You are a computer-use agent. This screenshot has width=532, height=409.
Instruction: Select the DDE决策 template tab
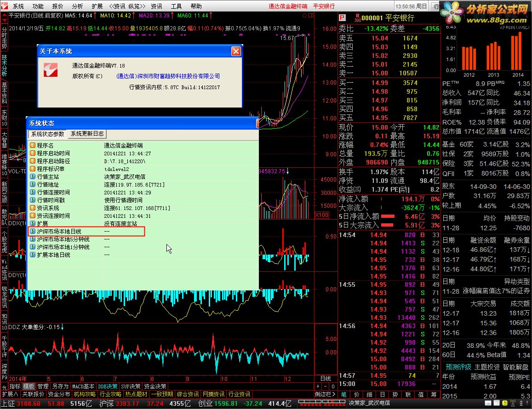(108, 386)
